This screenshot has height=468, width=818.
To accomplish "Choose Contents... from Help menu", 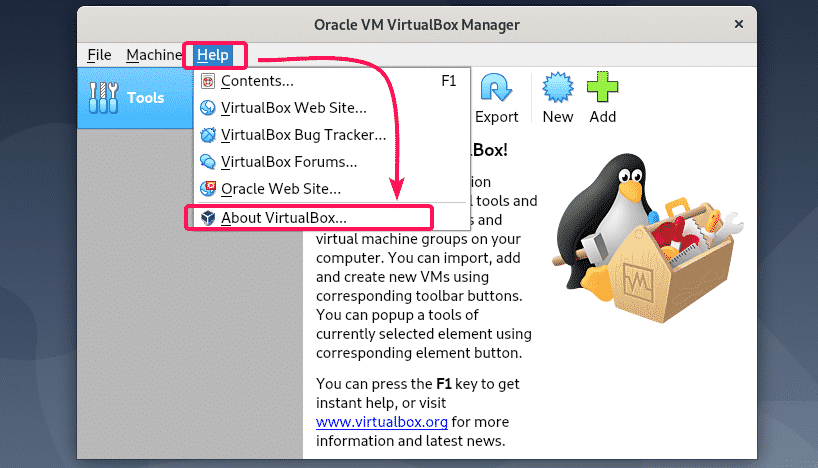I will [332, 81].
